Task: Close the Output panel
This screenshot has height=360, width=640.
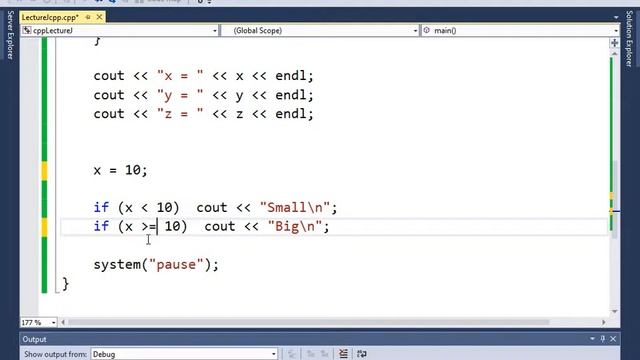Action: coord(613,339)
